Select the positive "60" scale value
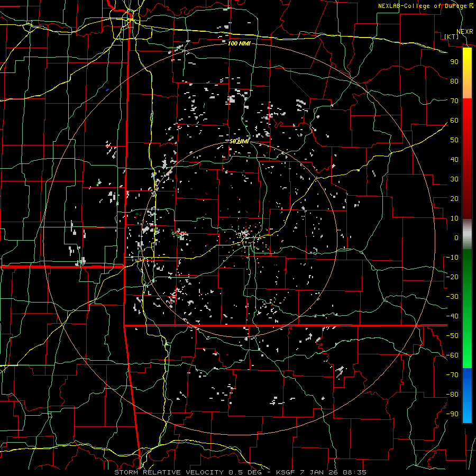The image size is (476, 476). click(454, 120)
